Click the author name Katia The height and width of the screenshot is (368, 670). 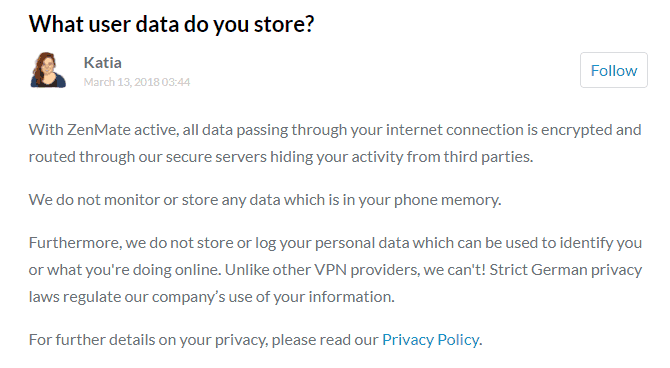(x=103, y=63)
